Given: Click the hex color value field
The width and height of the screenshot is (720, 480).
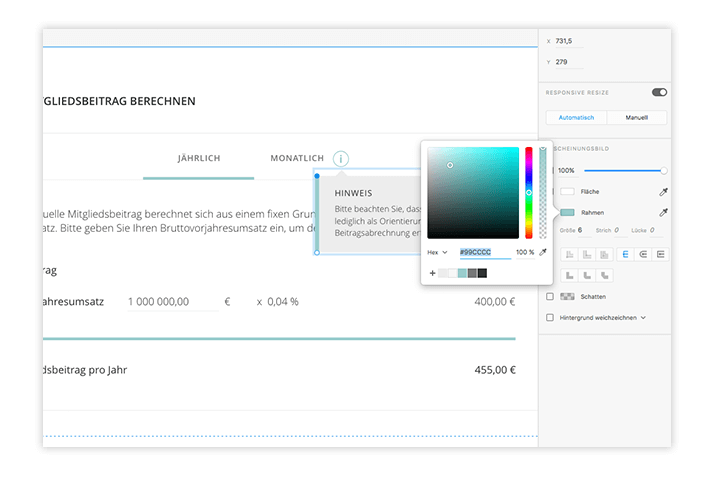Looking at the screenshot, I should click(x=484, y=252).
